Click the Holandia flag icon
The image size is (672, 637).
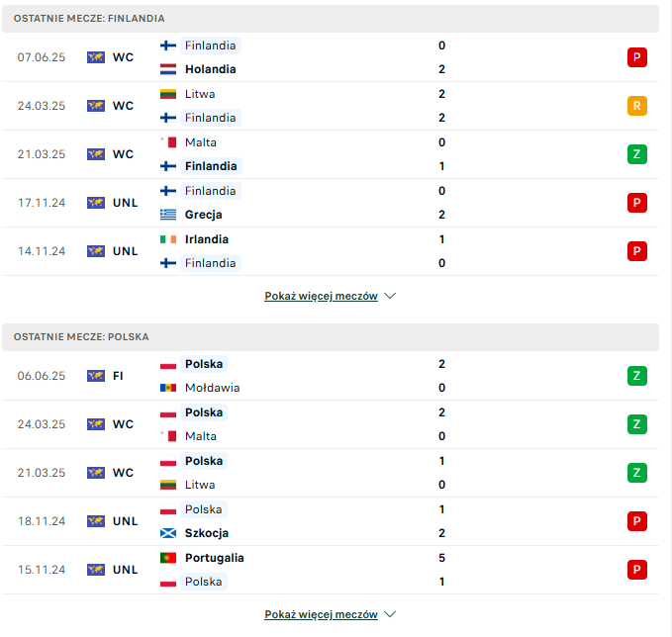tap(168, 69)
